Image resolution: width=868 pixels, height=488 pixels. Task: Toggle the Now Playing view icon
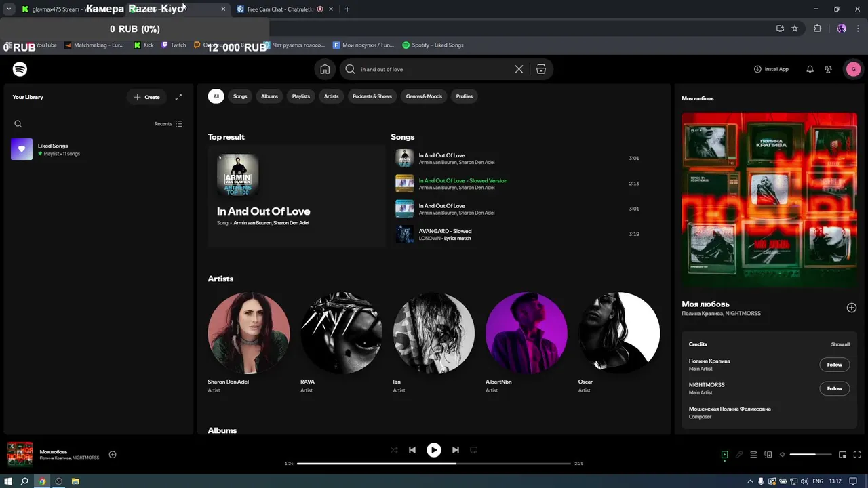(x=724, y=455)
